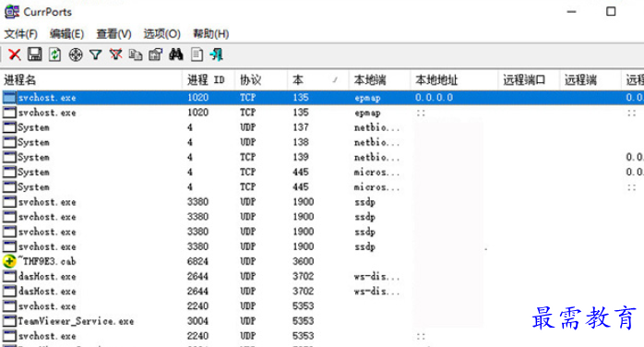The image size is (644, 347).
Task: Click the netbio... cell for port 139
Action: point(376,157)
